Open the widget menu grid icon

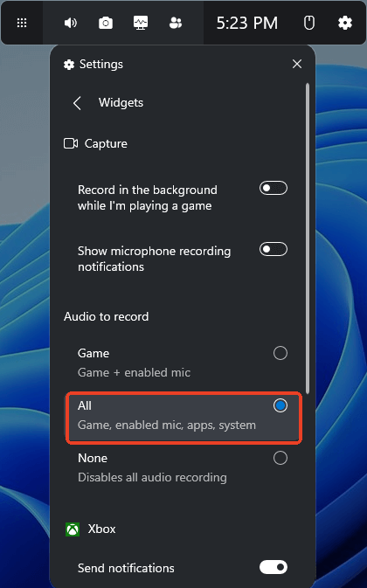22,24
